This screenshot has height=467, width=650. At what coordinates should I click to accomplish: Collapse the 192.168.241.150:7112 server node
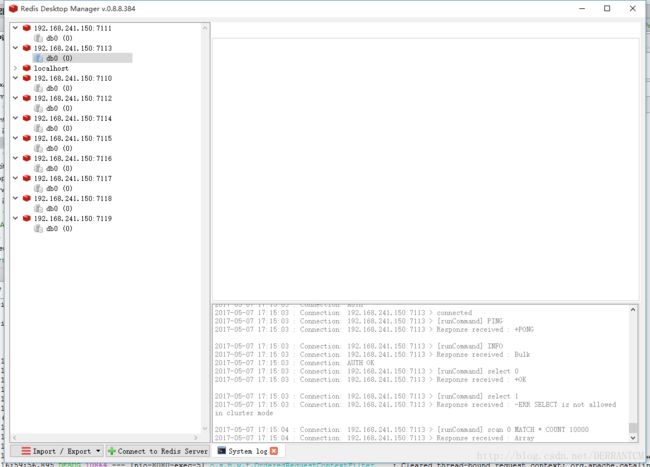point(15,98)
